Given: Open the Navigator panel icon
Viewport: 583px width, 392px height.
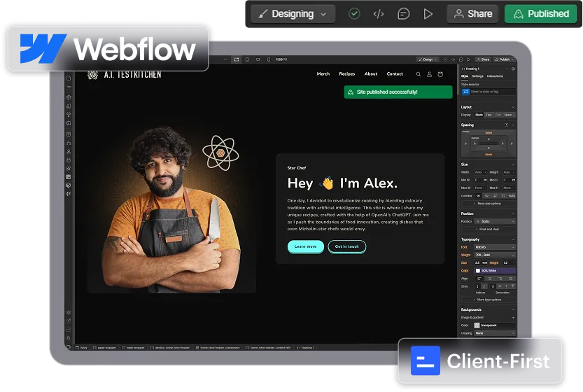Looking at the screenshot, I should pyautogui.click(x=69, y=86).
